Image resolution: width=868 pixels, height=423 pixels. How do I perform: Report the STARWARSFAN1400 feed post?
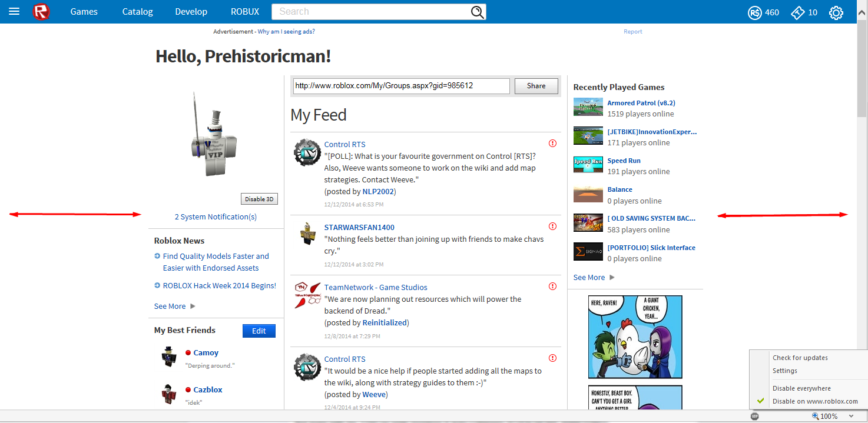(552, 226)
